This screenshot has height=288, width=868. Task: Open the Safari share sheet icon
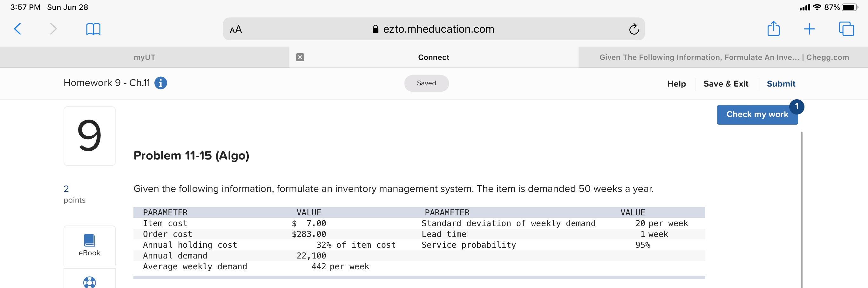[x=773, y=29]
